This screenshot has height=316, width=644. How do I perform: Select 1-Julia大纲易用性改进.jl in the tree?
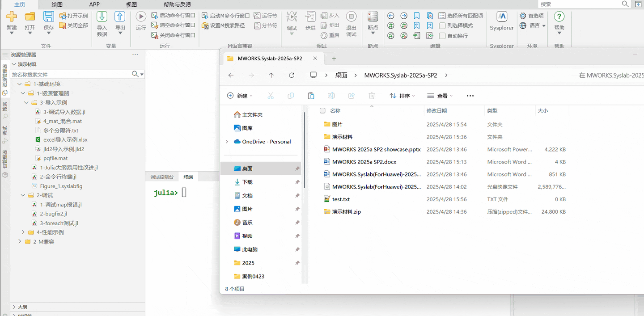click(69, 168)
